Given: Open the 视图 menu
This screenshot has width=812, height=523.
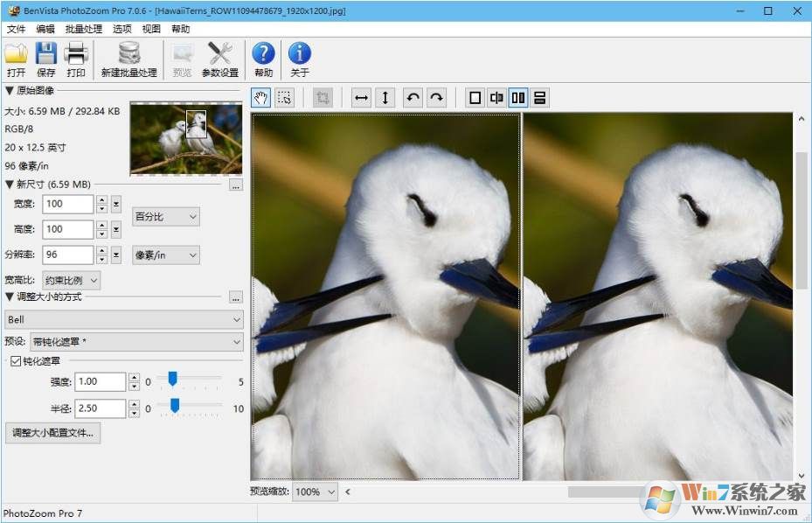Looking at the screenshot, I should pyautogui.click(x=150, y=28).
